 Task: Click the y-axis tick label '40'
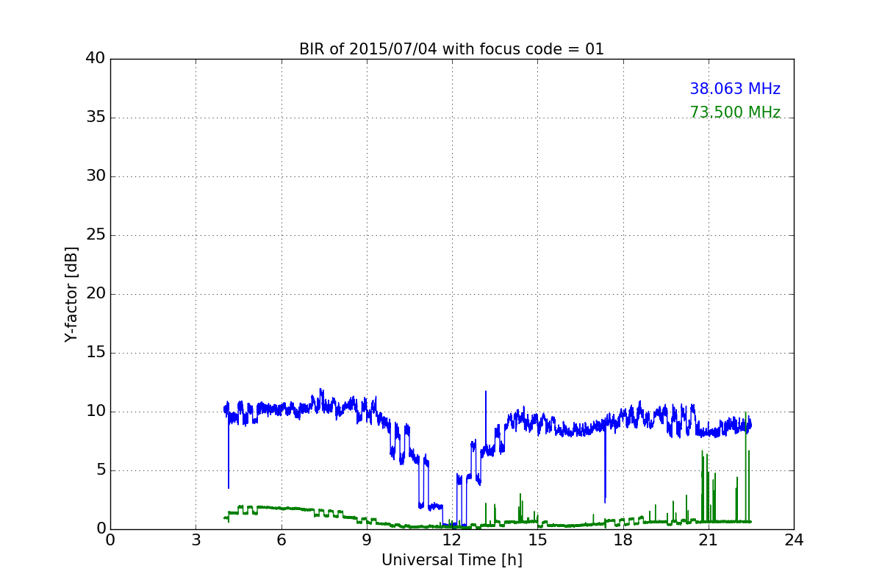pos(96,59)
